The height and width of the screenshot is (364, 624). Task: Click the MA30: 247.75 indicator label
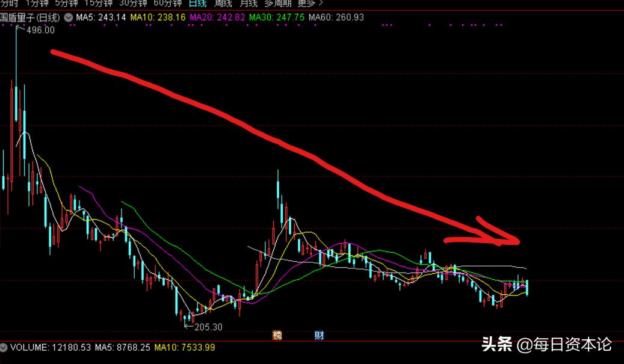(277, 17)
